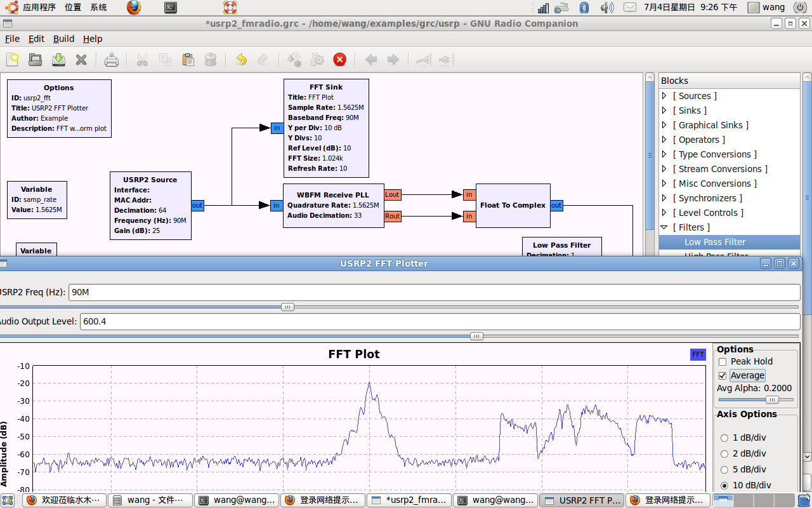This screenshot has height=508, width=812.
Task: Click the USRP2 Freq input field
Action: coord(434,292)
